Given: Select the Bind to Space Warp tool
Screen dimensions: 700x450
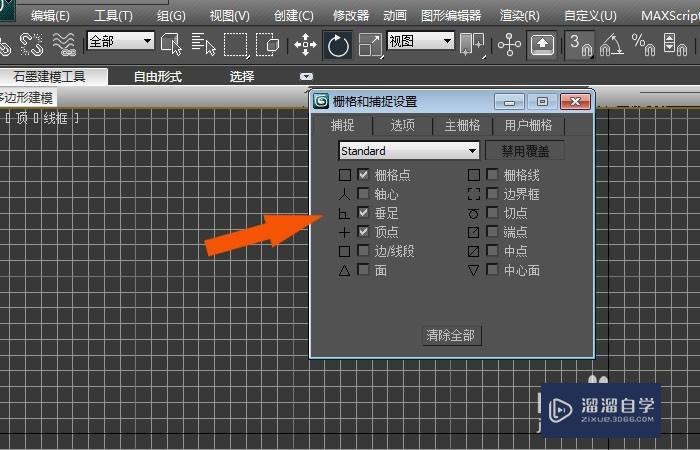Looking at the screenshot, I should point(64,44).
